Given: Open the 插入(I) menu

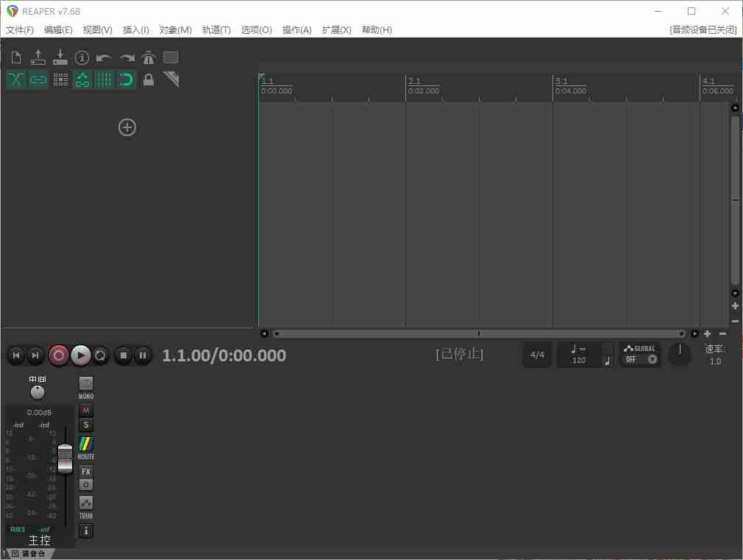Looking at the screenshot, I should pyautogui.click(x=135, y=30).
